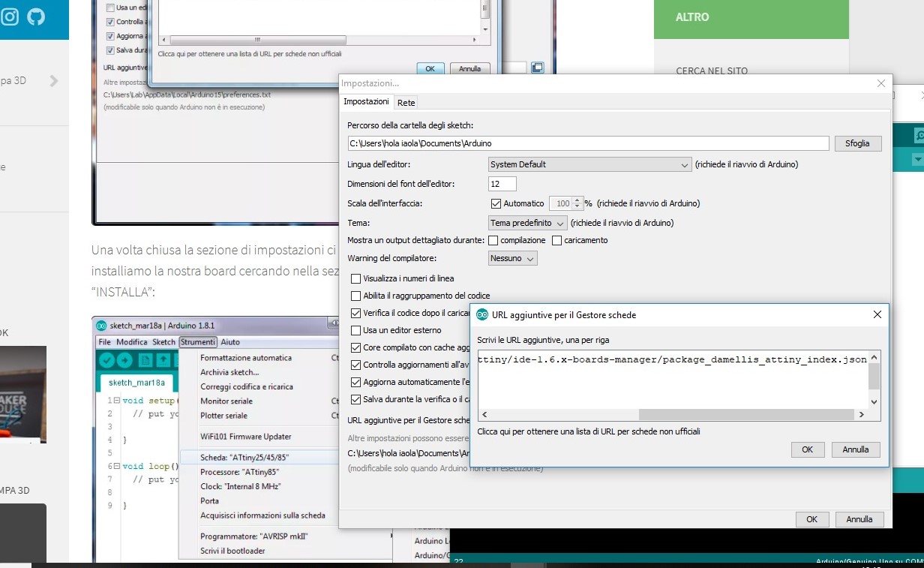The height and width of the screenshot is (568, 924).
Task: Collapse the void loop code fold marker
Action: [118, 466]
